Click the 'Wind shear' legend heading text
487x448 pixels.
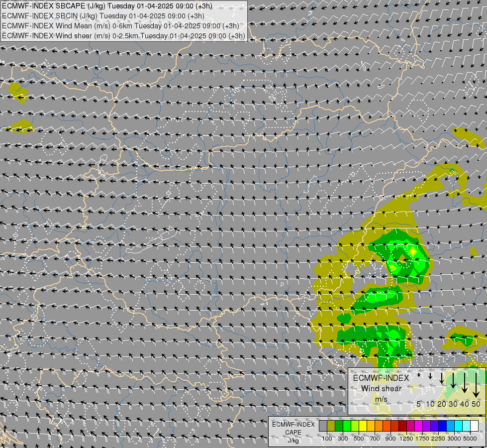(381, 389)
